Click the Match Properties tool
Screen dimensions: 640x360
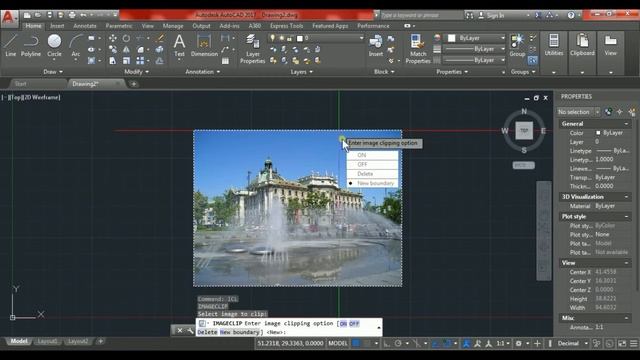(418, 49)
